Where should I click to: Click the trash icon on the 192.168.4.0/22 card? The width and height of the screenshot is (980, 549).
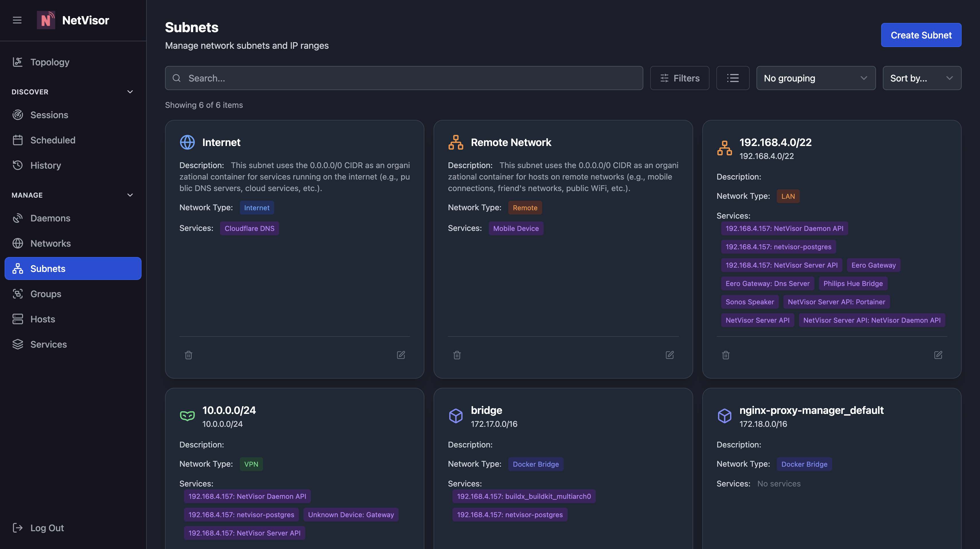coord(726,355)
